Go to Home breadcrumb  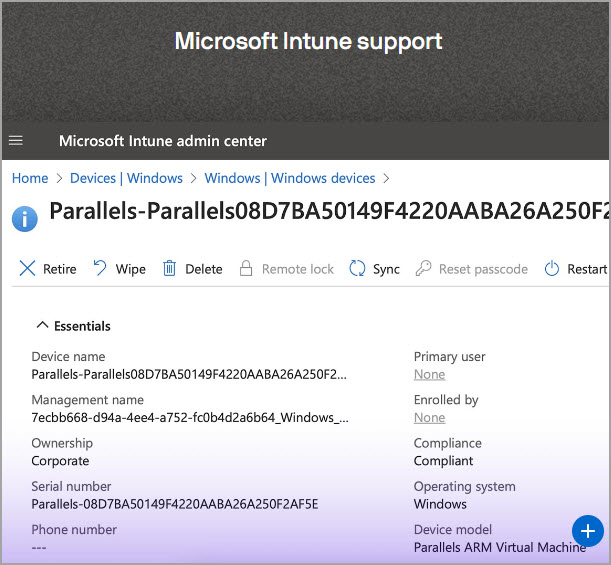click(x=30, y=178)
